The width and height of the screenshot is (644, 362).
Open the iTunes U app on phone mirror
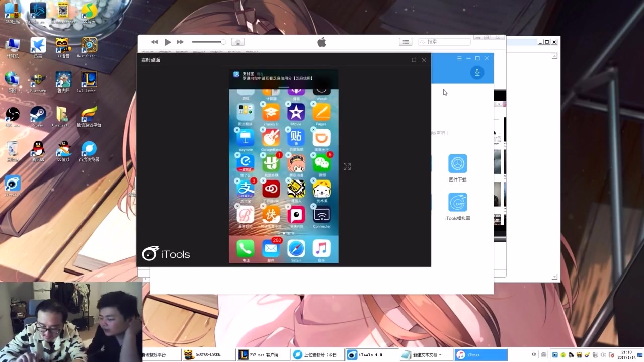click(x=271, y=112)
